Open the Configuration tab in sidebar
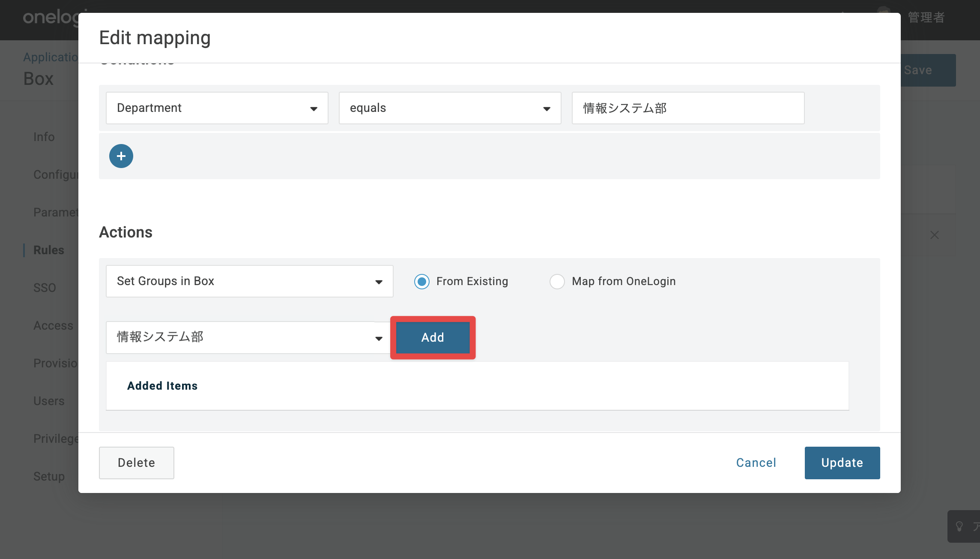 pos(56,174)
